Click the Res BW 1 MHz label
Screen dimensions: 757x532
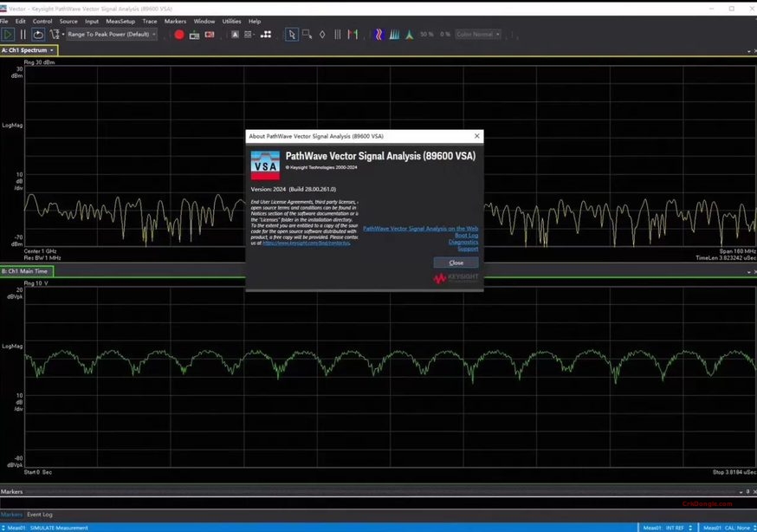[x=42, y=258]
